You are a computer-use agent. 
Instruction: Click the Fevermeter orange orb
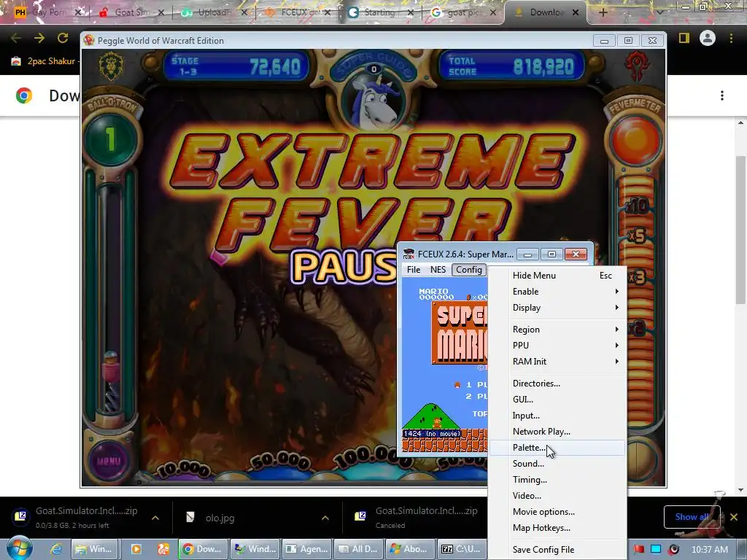635,140
